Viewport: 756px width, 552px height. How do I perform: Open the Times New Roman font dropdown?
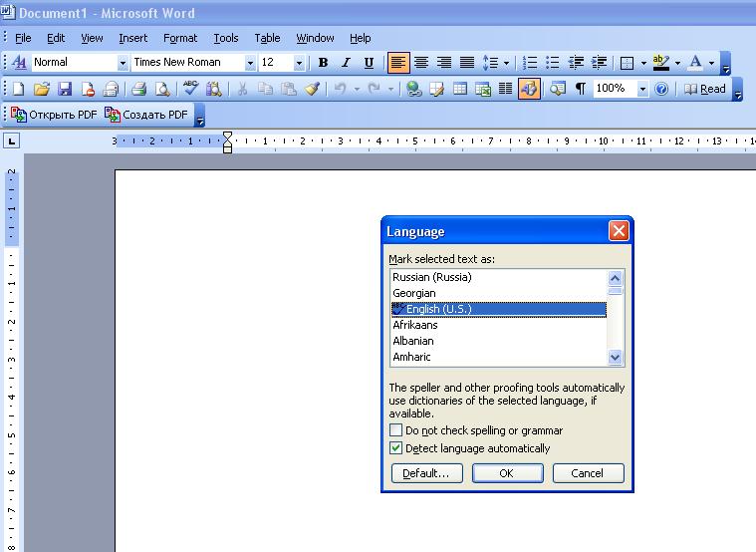click(x=250, y=63)
